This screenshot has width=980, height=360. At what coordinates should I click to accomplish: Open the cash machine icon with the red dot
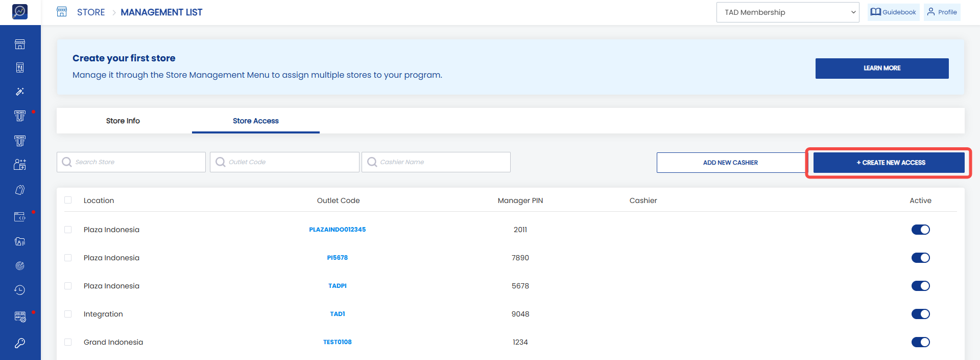pos(20,116)
